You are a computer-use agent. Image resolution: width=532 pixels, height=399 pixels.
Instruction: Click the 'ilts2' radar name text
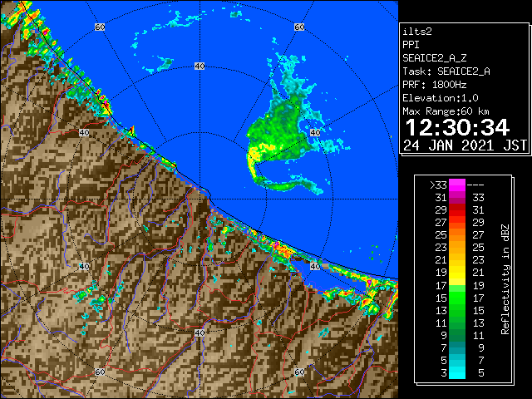(417, 32)
